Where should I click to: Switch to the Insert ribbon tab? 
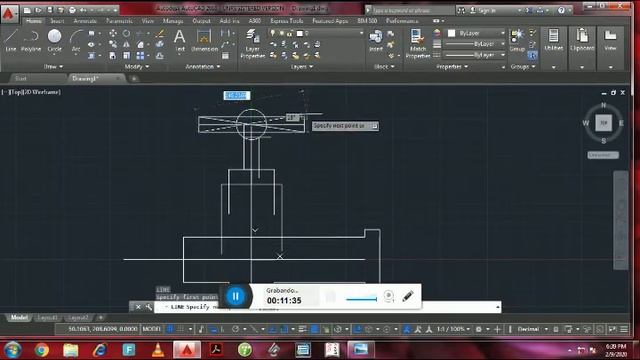57,20
